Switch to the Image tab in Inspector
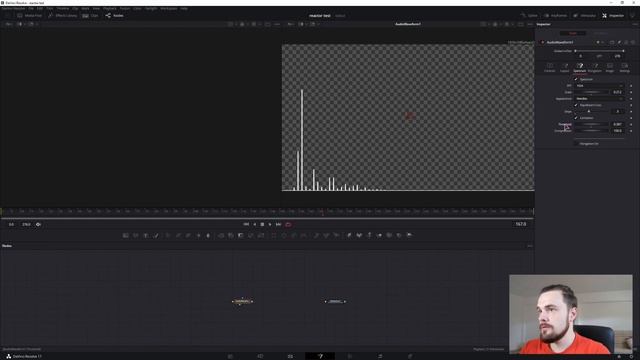The width and height of the screenshot is (640, 360). (609, 67)
